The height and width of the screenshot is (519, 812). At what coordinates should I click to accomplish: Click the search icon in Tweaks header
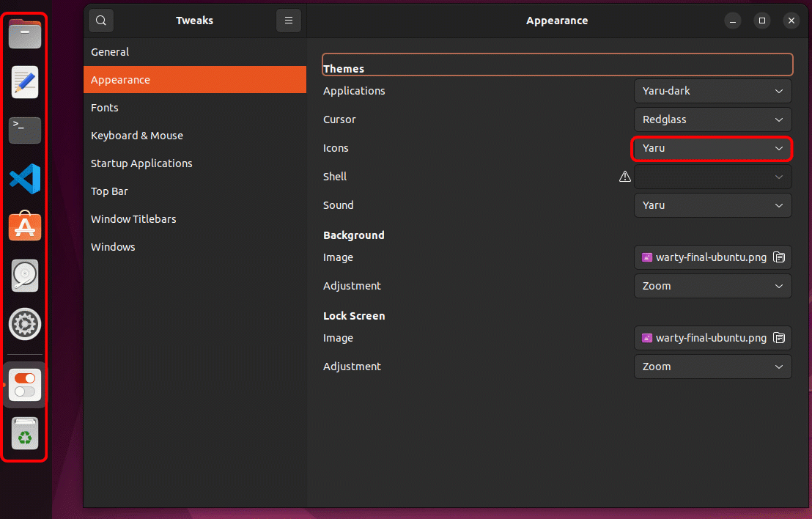pos(101,21)
